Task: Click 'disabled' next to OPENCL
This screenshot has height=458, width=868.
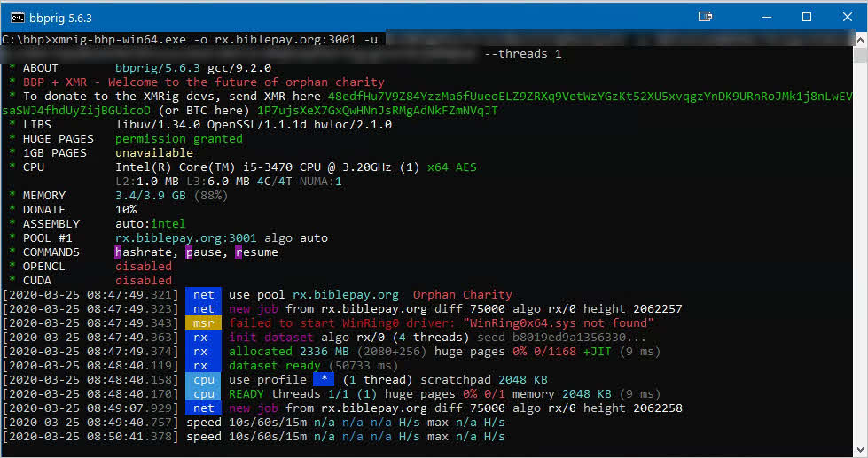Action: [144, 266]
